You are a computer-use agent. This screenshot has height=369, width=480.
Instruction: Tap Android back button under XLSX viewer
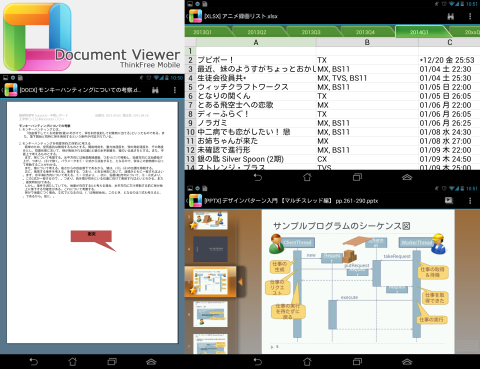click(x=258, y=177)
